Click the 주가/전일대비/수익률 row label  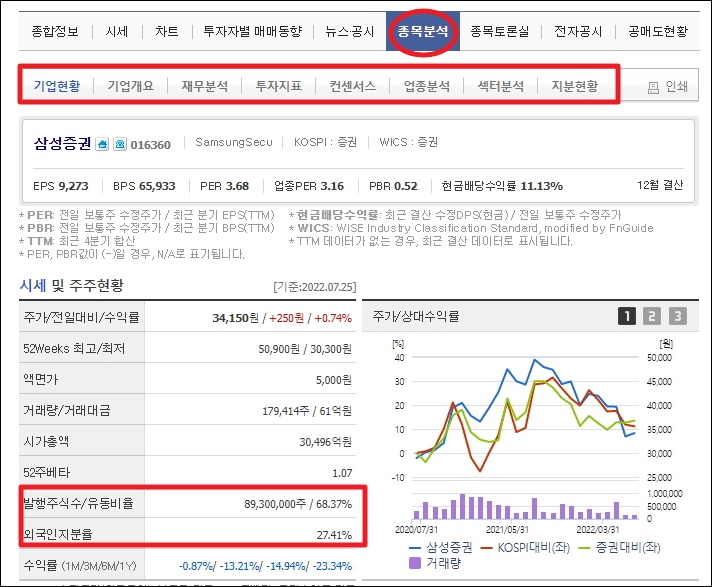tap(81, 317)
